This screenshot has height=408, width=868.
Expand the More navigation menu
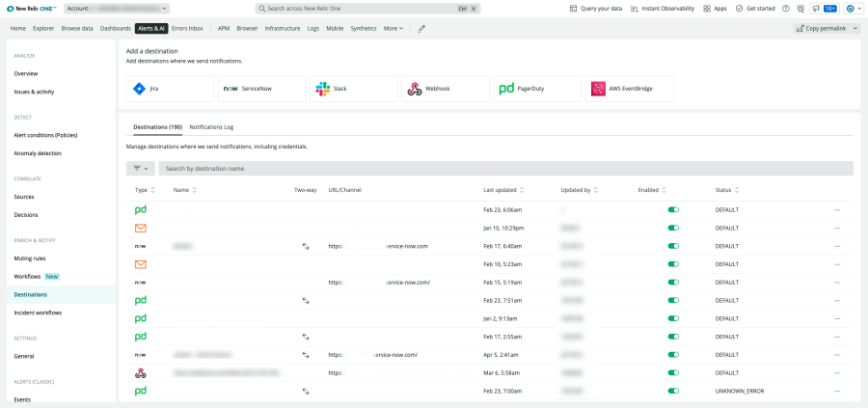[x=393, y=29]
